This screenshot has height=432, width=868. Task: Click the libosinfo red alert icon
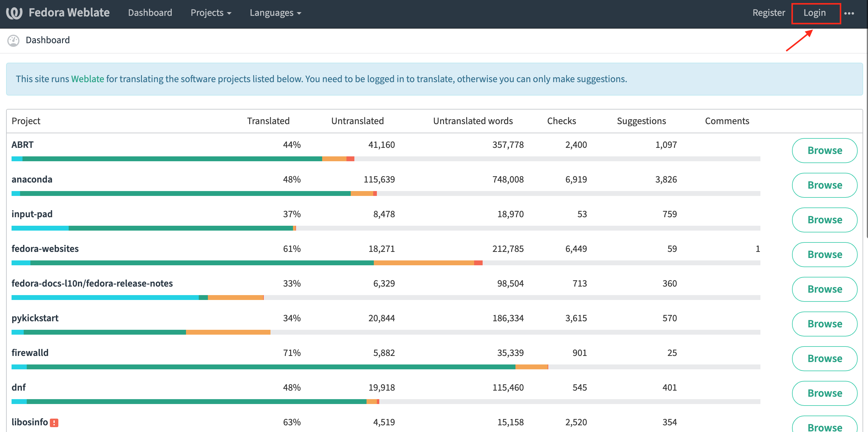point(54,423)
